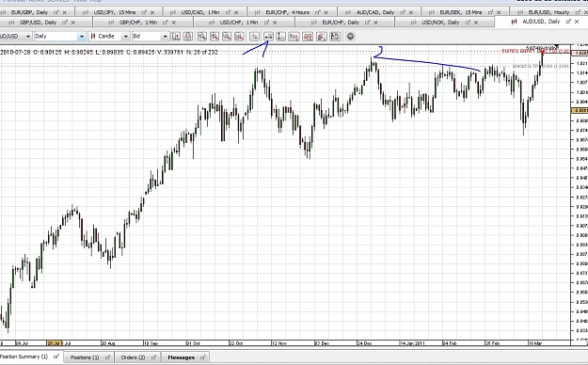The width and height of the screenshot is (588, 365).
Task: Select the vertical double-arrow scale tool
Action: pyautogui.click(x=280, y=37)
